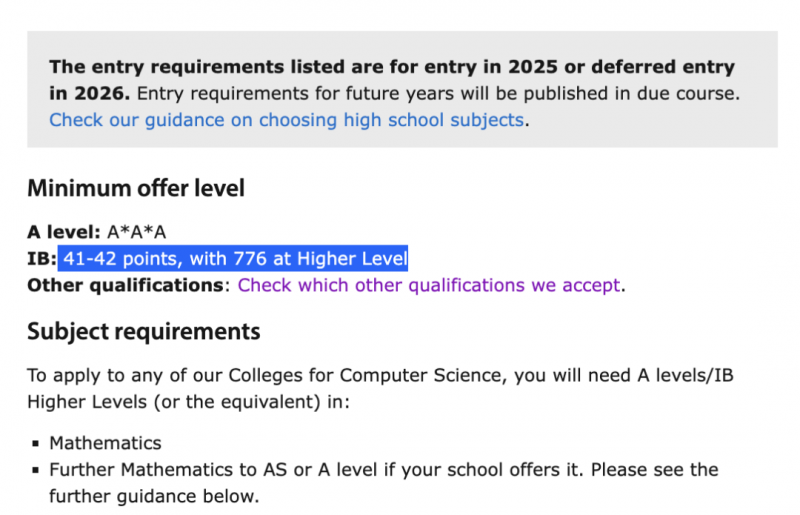Viewport: 800px width, 515px height.
Task: Open the 'Check which other qualifications we accept' link
Action: [x=429, y=285]
